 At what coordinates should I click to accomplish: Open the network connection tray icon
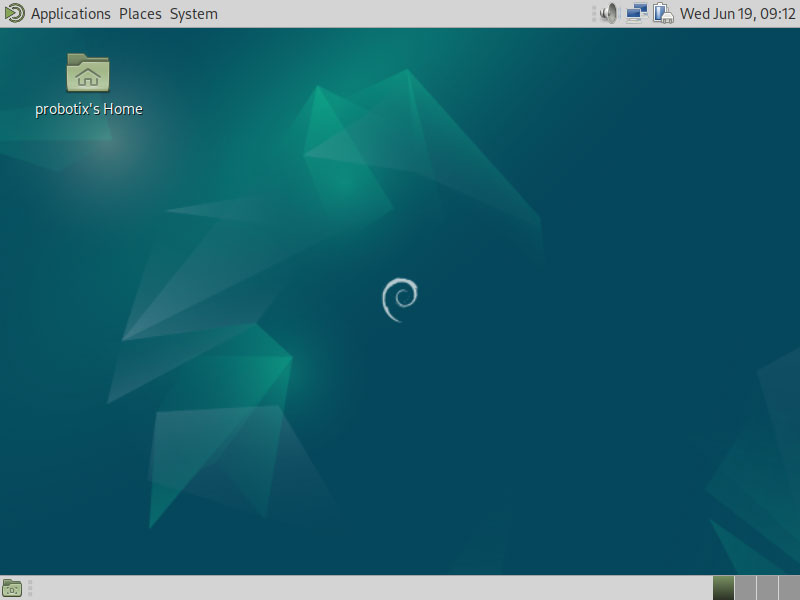point(637,14)
